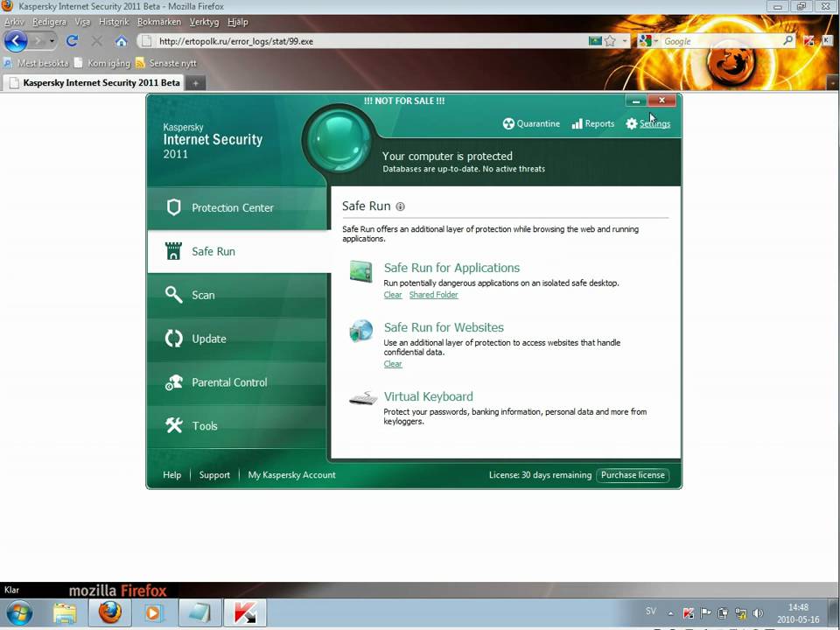840x630 pixels.
Task: Minimize the Kaspersky window
Action: click(636, 101)
